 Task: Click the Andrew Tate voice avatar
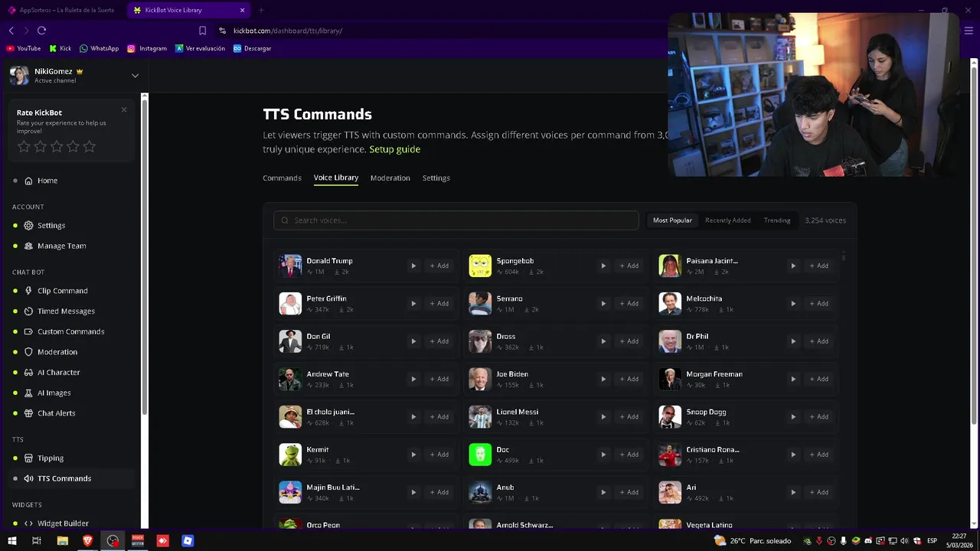pyautogui.click(x=290, y=379)
